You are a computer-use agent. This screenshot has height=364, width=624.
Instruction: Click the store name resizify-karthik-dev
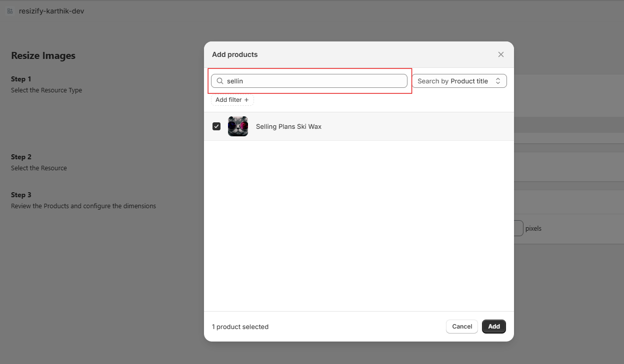(x=51, y=10)
